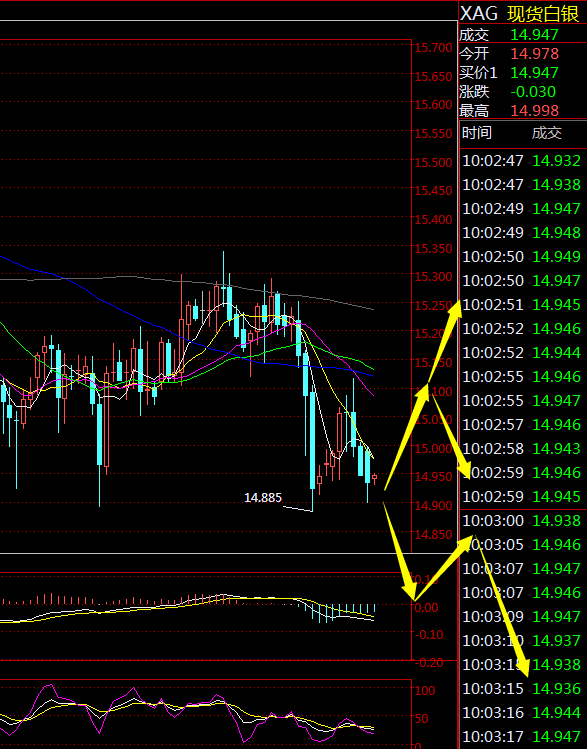Select the 最高 14.998 high price
Screen dimensions: 587x749
534,111
